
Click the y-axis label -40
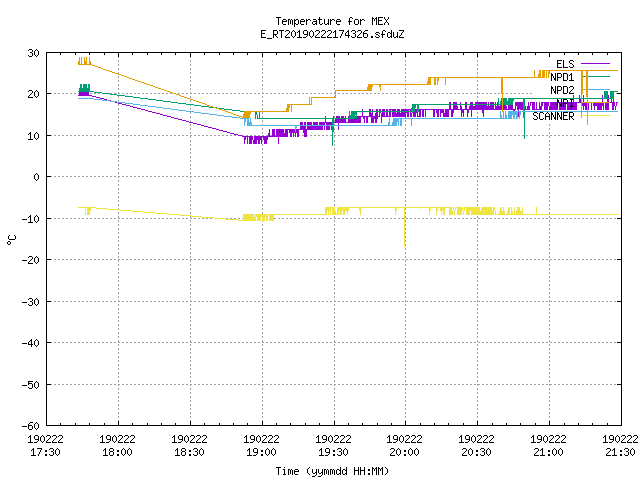[x=31, y=343]
